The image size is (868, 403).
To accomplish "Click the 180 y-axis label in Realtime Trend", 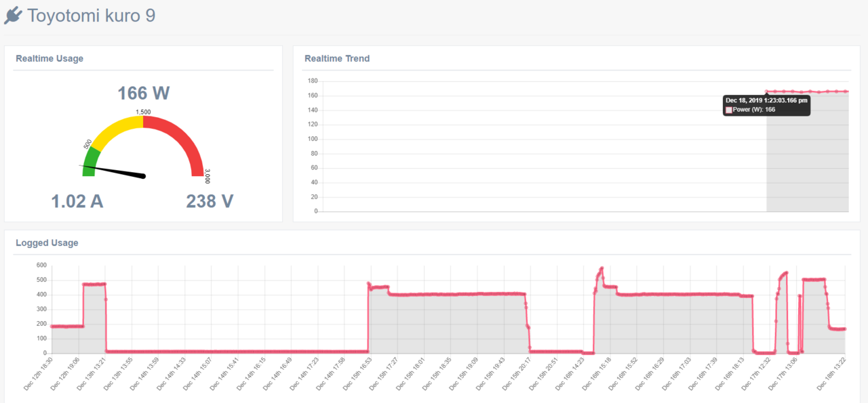I will [313, 81].
